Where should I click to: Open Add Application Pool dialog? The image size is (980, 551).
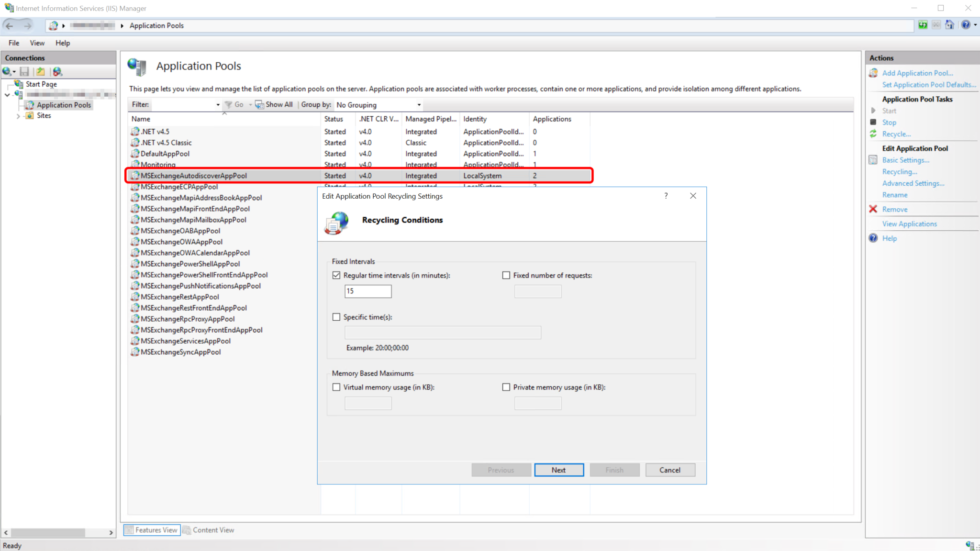[917, 73]
